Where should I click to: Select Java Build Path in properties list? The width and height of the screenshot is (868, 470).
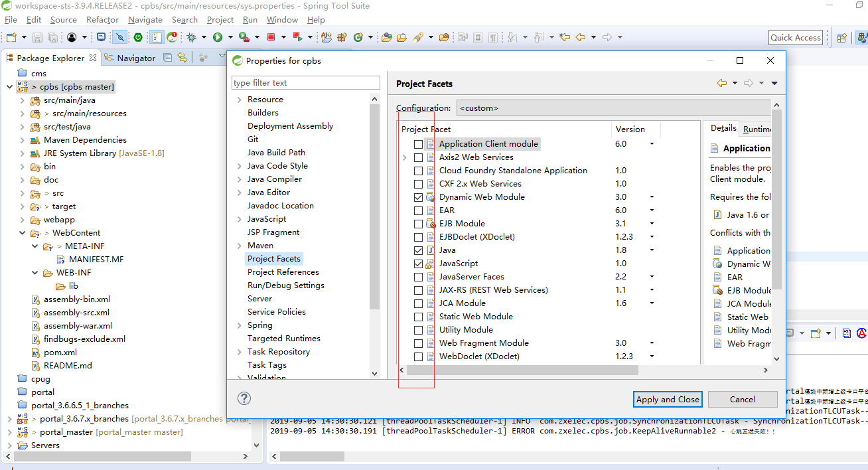276,153
